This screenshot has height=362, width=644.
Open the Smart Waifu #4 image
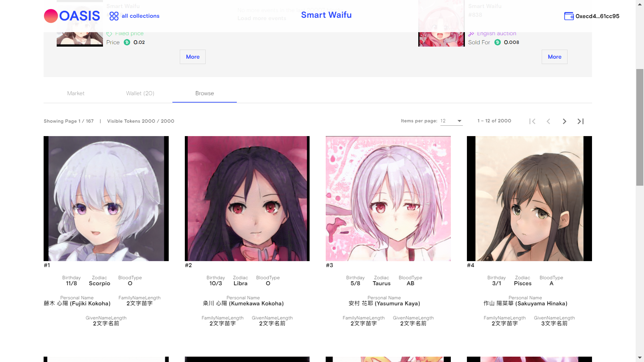click(x=529, y=198)
